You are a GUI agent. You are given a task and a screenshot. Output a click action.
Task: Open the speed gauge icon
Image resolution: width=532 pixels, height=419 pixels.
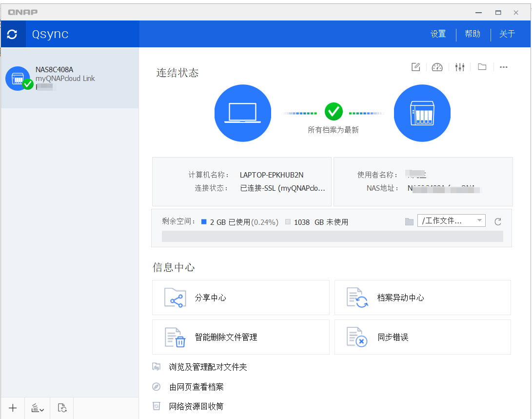pos(437,67)
